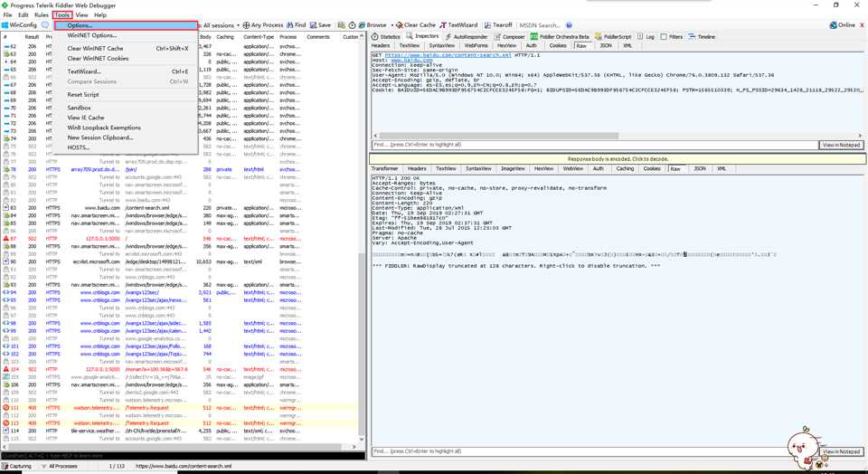868x474 pixels.
Task: Choose Clear WinINET Cookies menu item
Action: pos(126,58)
